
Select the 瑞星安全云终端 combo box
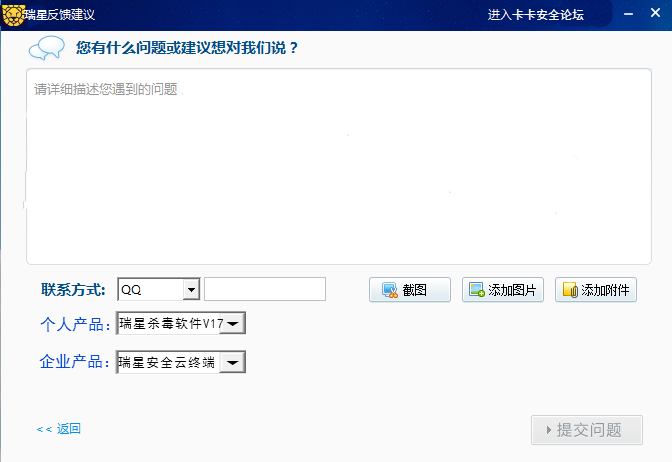coord(180,362)
